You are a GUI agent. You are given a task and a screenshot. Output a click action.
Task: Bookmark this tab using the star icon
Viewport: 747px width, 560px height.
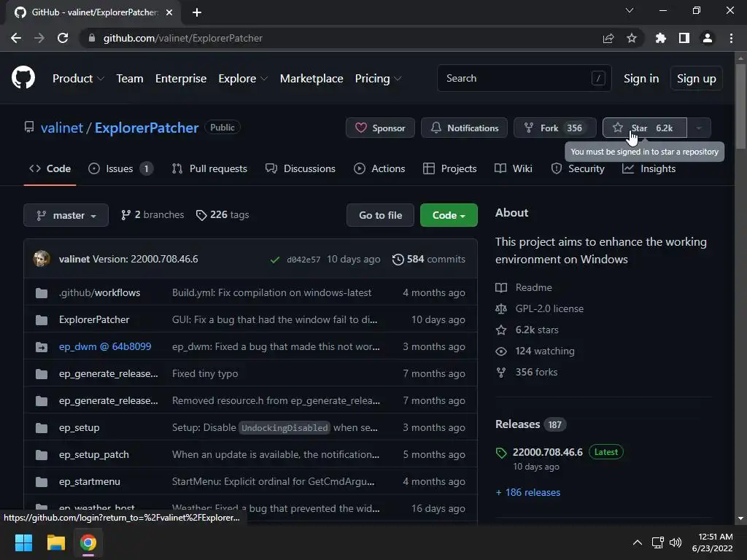[x=632, y=38]
